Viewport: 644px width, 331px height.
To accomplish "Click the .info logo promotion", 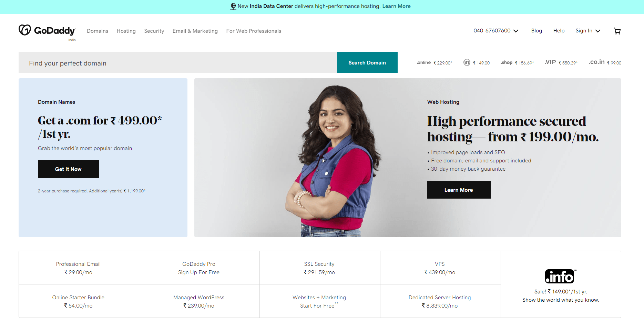I will click(561, 276).
